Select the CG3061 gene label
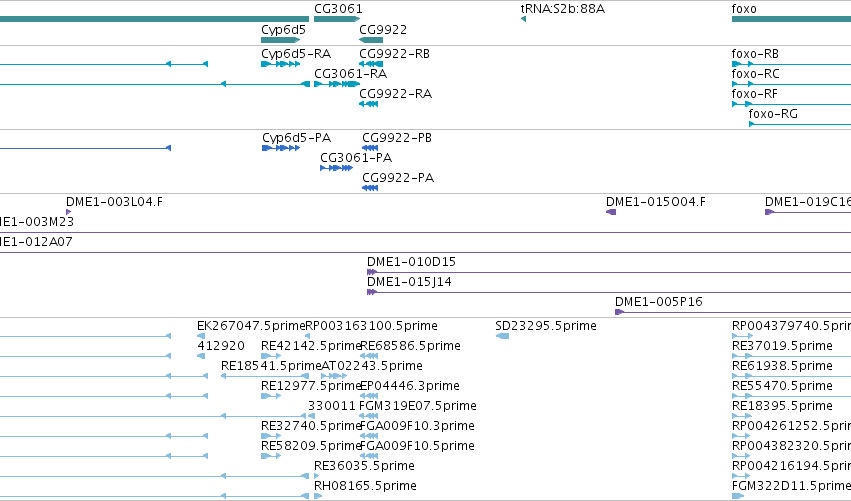 tap(338, 9)
